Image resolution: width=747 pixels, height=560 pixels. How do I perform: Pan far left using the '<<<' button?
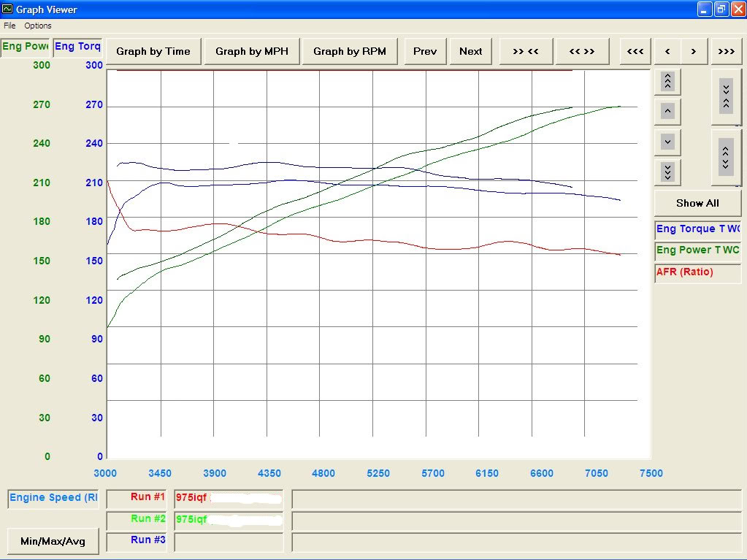634,51
